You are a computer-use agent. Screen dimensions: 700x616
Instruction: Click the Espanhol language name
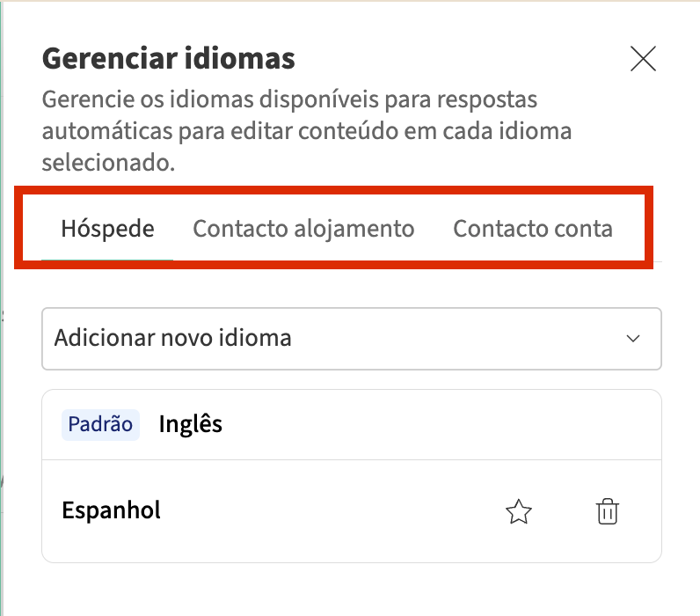[x=111, y=510]
